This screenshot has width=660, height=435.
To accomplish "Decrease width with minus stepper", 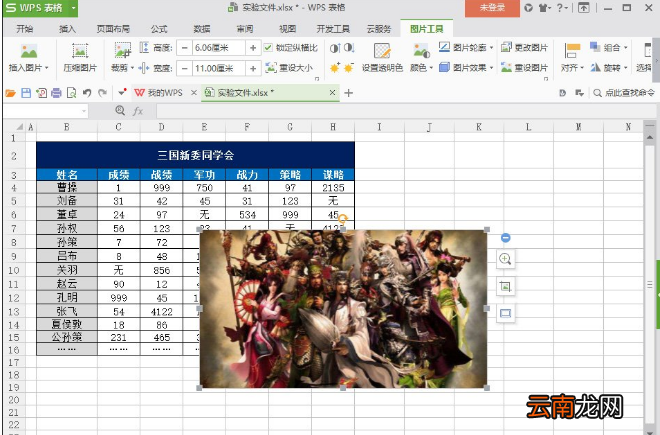I will tap(184, 68).
